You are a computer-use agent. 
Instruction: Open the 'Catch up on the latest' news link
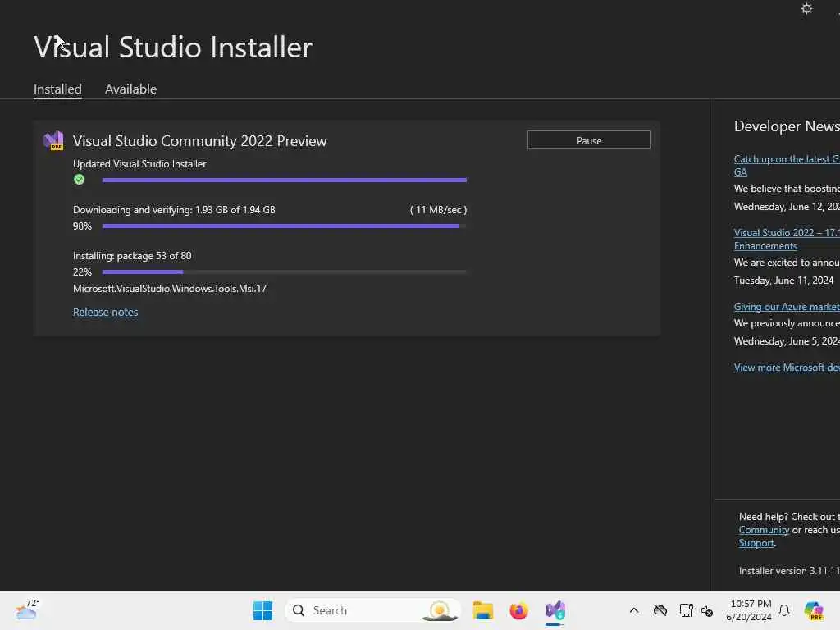click(x=787, y=165)
